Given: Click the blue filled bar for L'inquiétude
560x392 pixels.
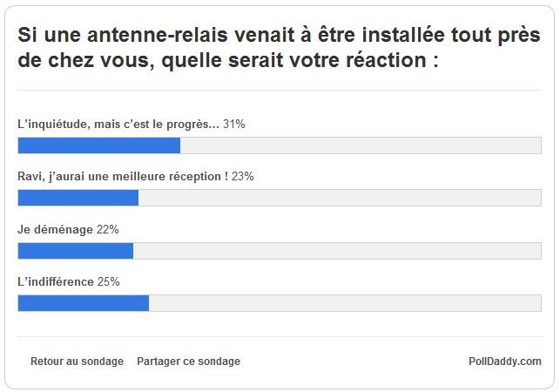Looking at the screenshot, I should pyautogui.click(x=98, y=145).
